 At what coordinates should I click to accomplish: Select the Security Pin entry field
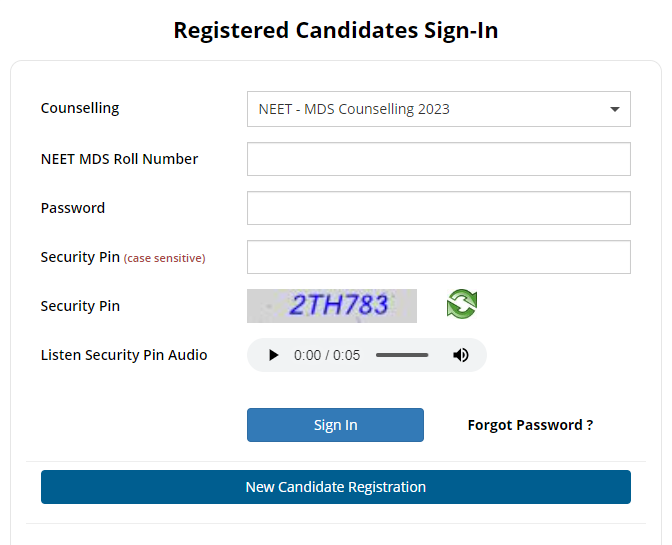(438, 257)
